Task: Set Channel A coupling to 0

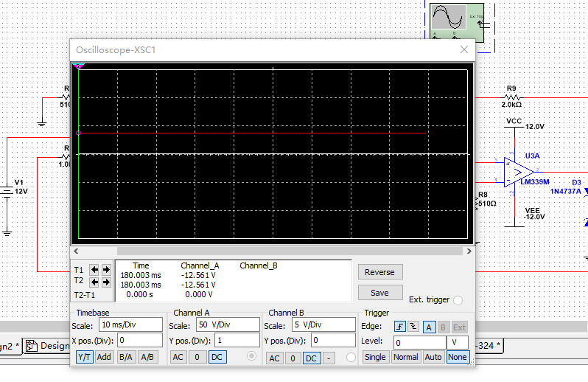Action: coord(197,357)
